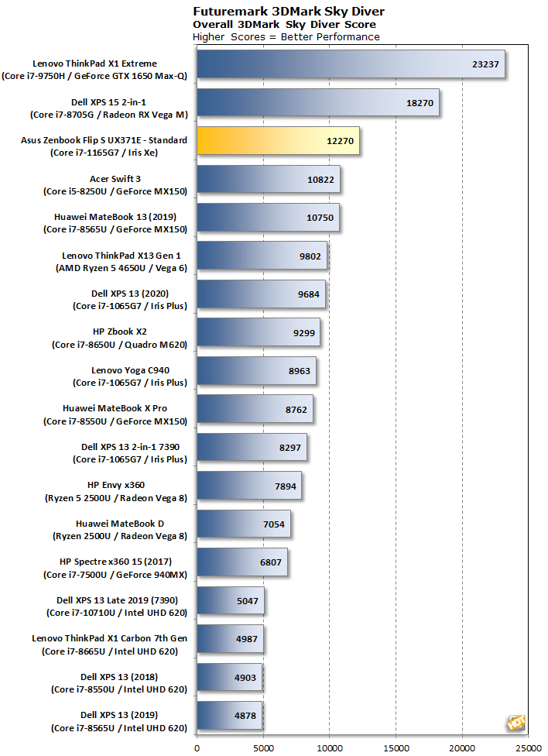This screenshot has width=548, height=756.
Task: Click the label Core i7-1165G7 / Iris Xe
Action: (104, 153)
